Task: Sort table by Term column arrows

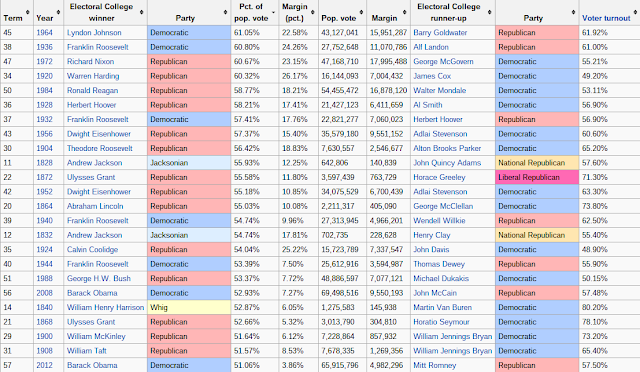Action: [x=28, y=12]
